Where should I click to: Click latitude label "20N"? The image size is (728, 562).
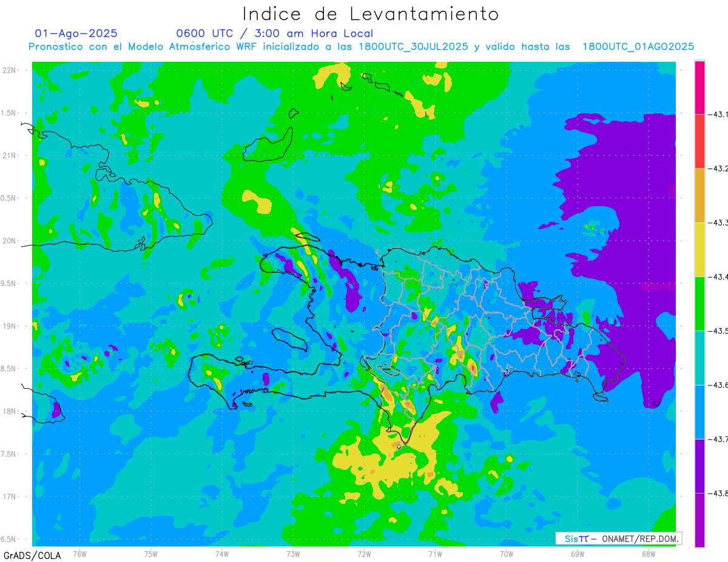tap(8, 241)
